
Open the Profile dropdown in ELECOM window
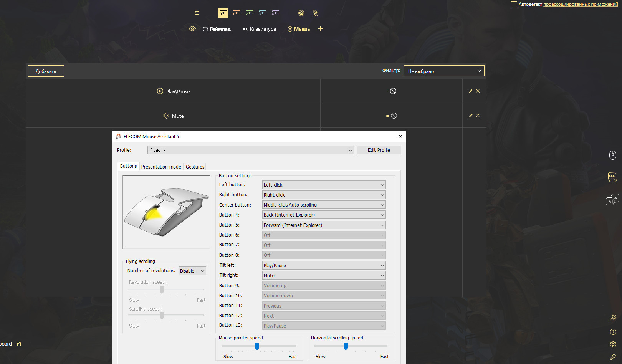click(251, 150)
